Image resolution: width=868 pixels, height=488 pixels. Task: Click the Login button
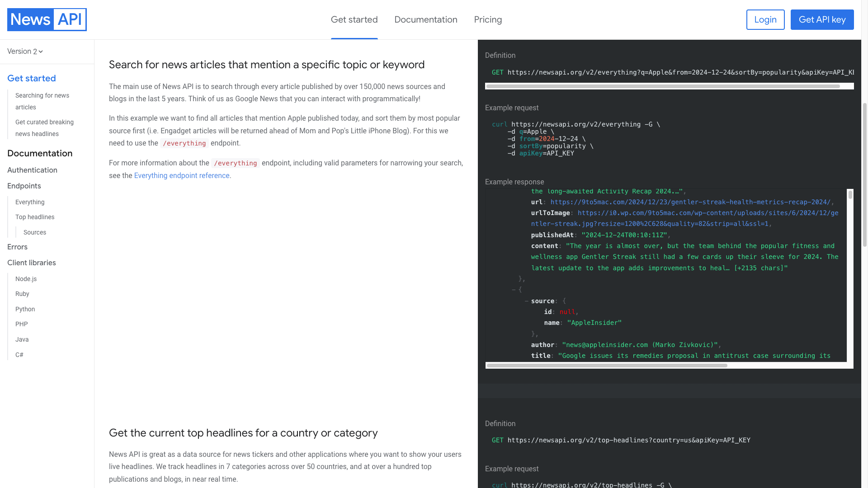coord(765,19)
